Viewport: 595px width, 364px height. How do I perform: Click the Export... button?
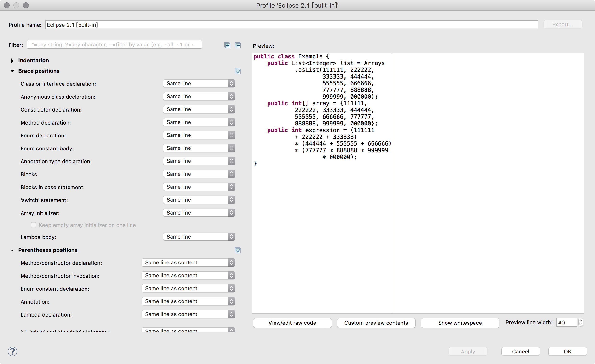coord(563,25)
